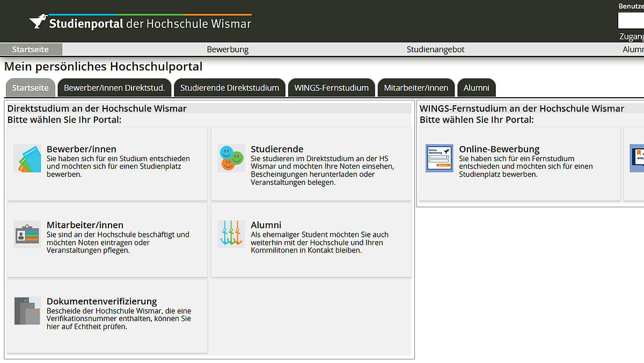Screen dimensions: 644x363
Task: Click the Direktstudium an der Hochschule Wismar heading
Action: (x=97, y=108)
